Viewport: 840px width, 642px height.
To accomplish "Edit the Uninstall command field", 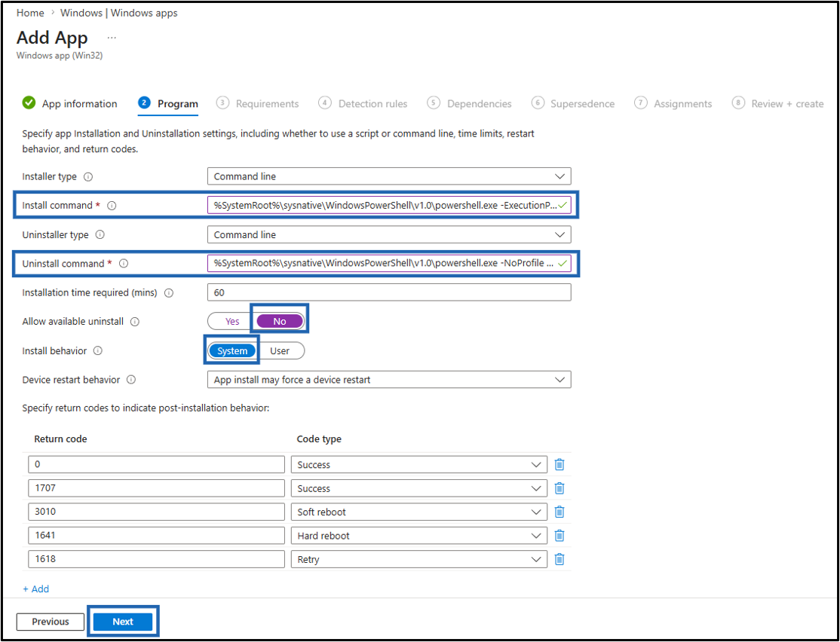I will tap(389, 264).
